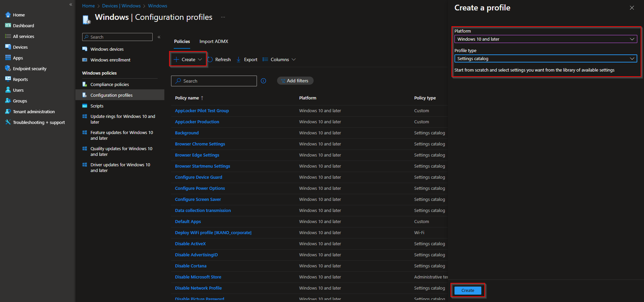This screenshot has height=302, width=644.
Task: Open the Background policy
Action: (x=187, y=133)
